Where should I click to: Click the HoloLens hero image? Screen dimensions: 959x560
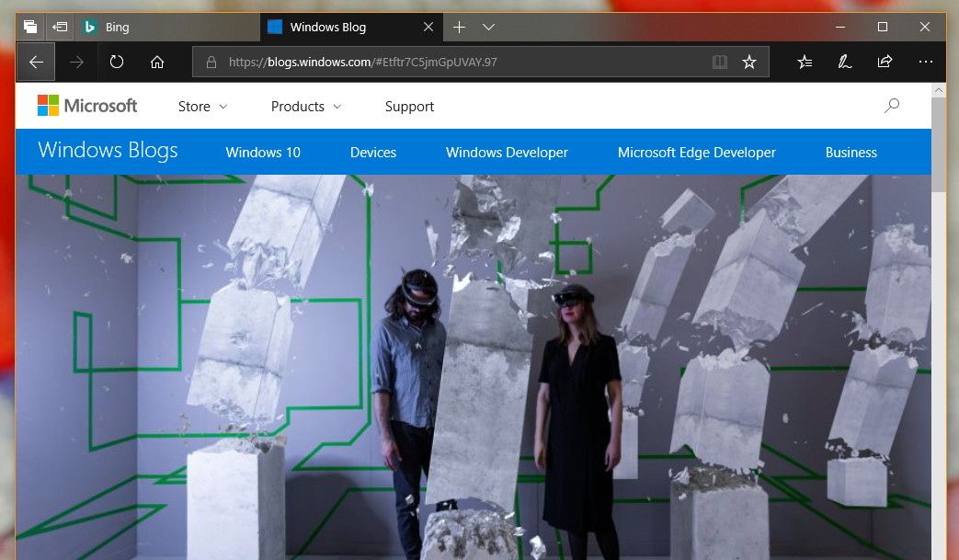(x=474, y=367)
